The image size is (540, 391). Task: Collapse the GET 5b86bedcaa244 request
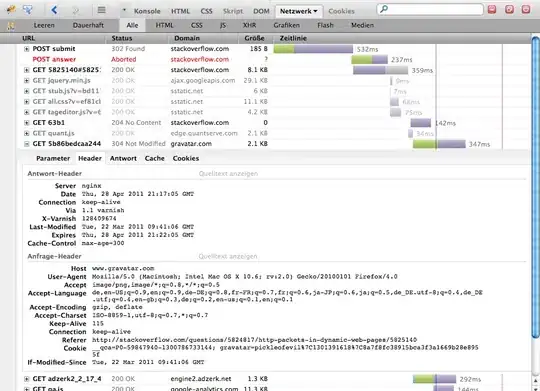point(27,144)
